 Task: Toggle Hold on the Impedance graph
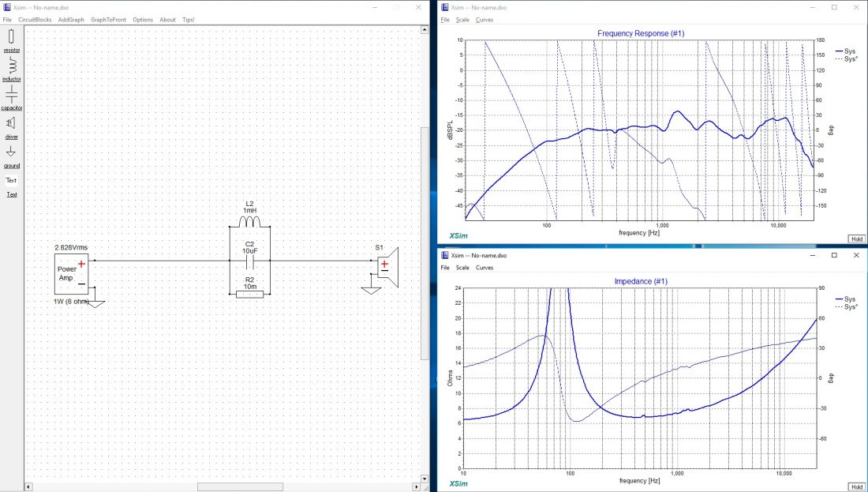click(856, 486)
